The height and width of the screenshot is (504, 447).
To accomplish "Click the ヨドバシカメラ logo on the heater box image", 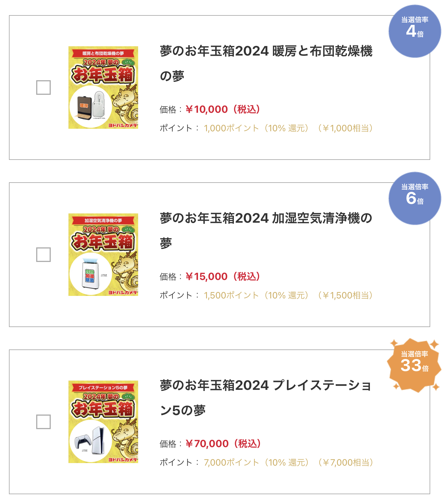I will click(123, 125).
